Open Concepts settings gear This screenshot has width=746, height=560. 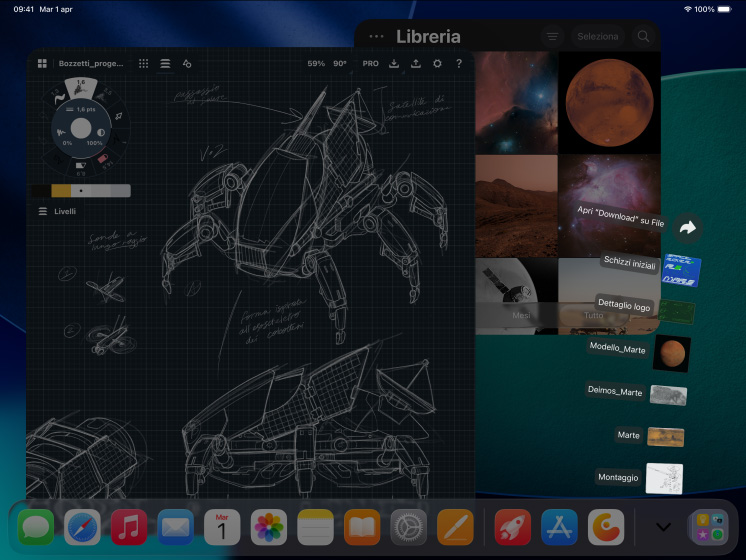[437, 63]
